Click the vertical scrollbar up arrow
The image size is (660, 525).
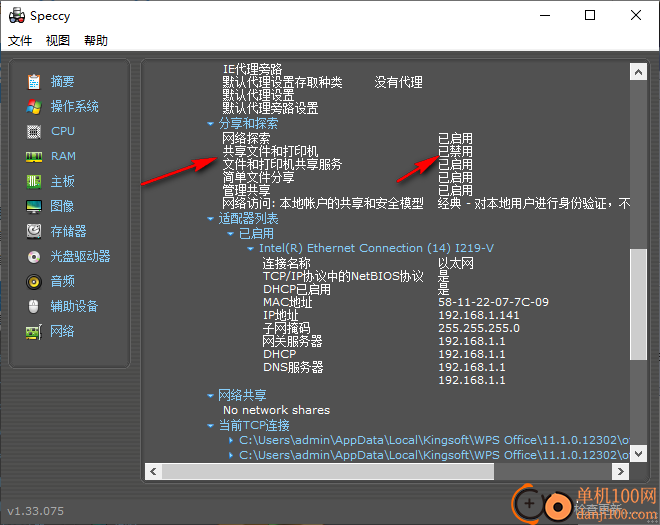(x=638, y=72)
